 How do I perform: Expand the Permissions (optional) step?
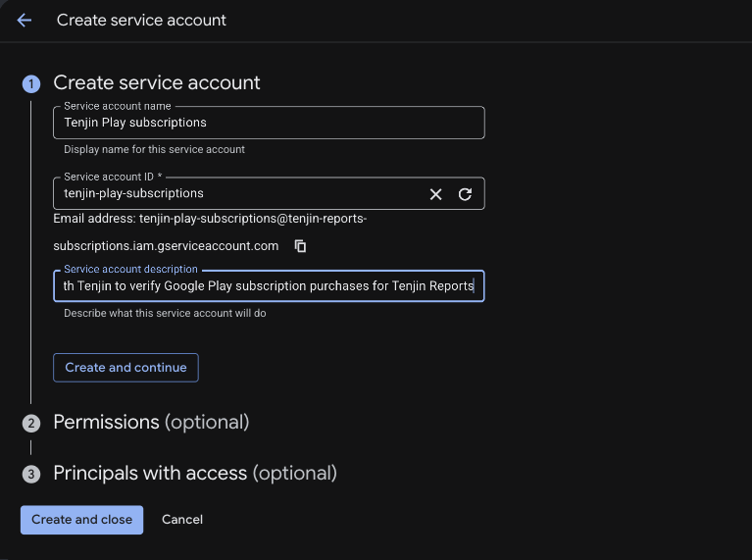pyautogui.click(x=151, y=423)
